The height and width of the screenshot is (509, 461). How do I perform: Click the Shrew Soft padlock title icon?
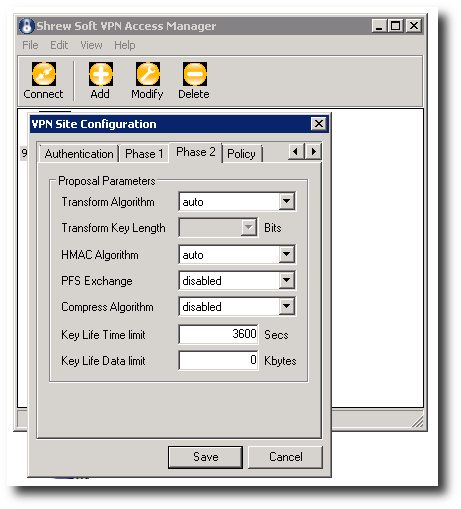point(27,26)
